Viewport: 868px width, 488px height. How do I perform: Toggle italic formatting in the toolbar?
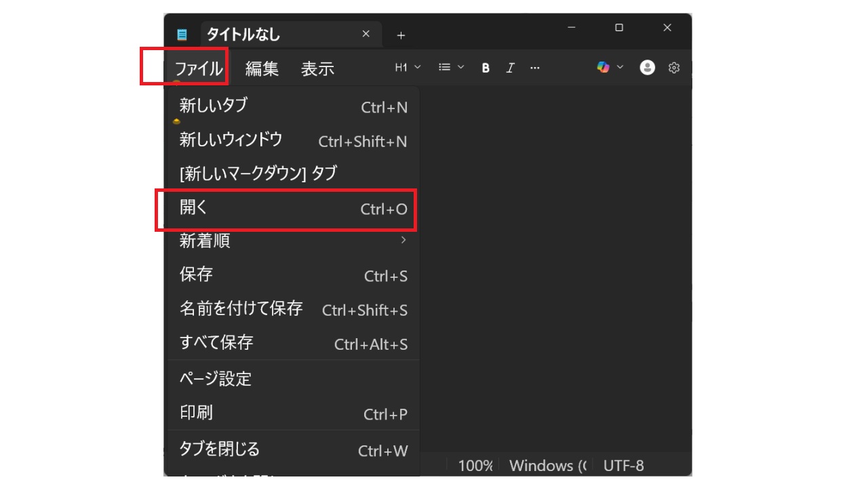point(511,68)
